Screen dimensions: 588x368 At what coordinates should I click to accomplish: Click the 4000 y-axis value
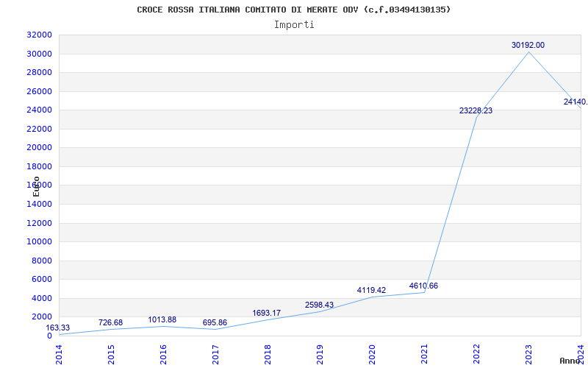pos(41,298)
